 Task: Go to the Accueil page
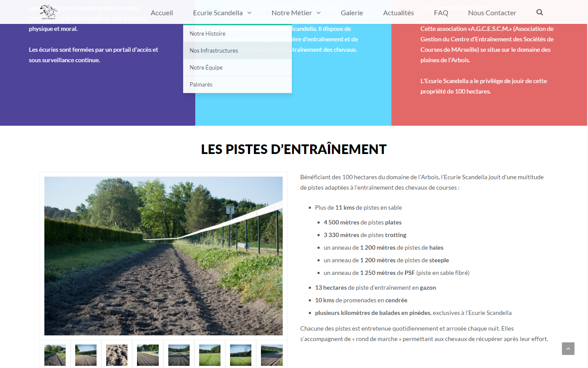(x=162, y=13)
